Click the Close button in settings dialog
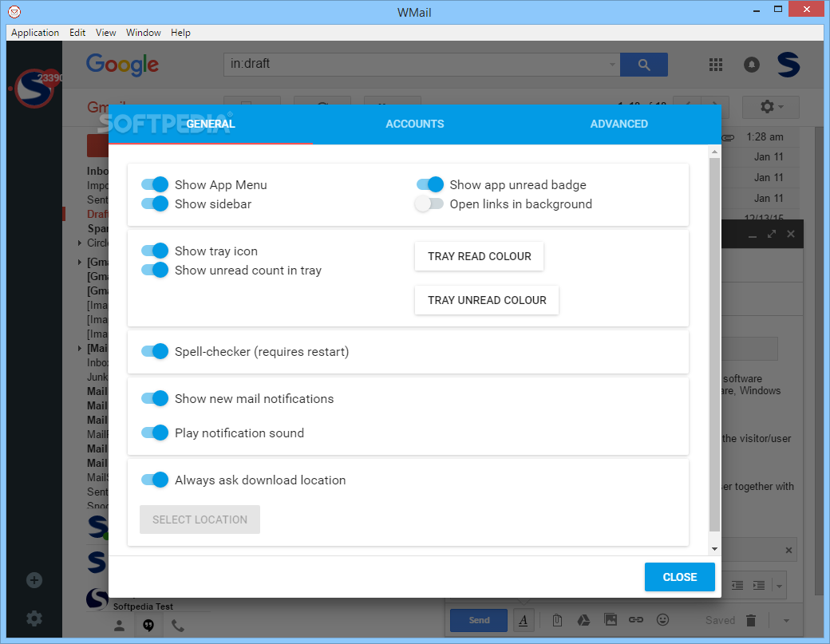Image resolution: width=830 pixels, height=644 pixels. point(680,577)
